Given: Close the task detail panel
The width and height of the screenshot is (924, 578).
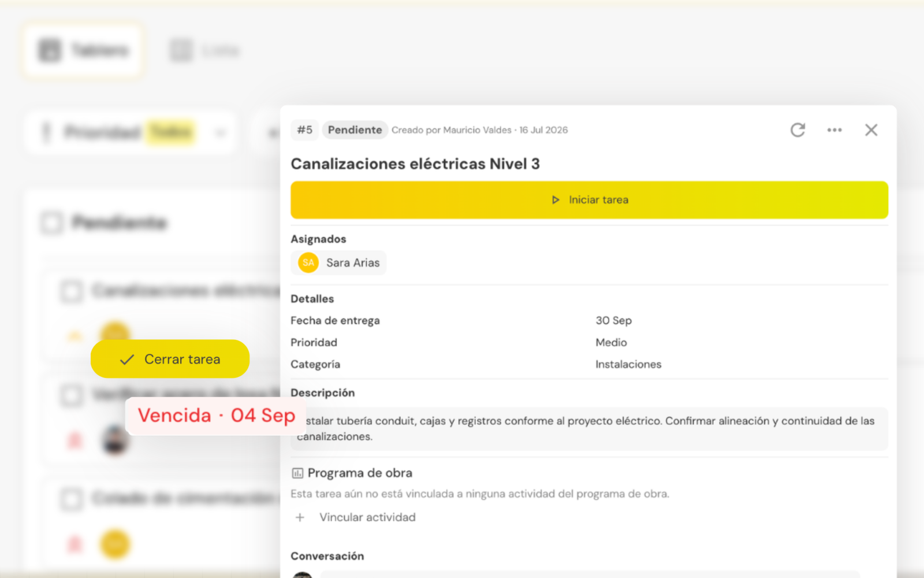Looking at the screenshot, I should [871, 130].
